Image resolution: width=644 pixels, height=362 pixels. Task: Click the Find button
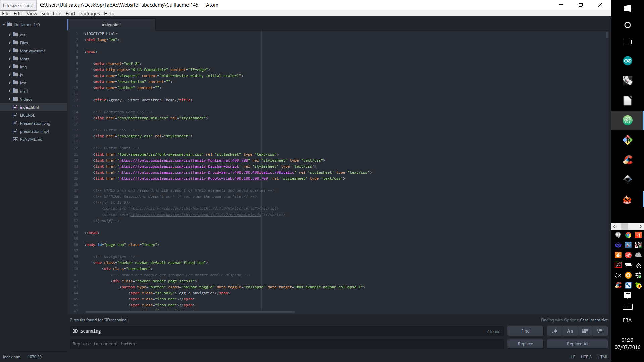point(525,331)
